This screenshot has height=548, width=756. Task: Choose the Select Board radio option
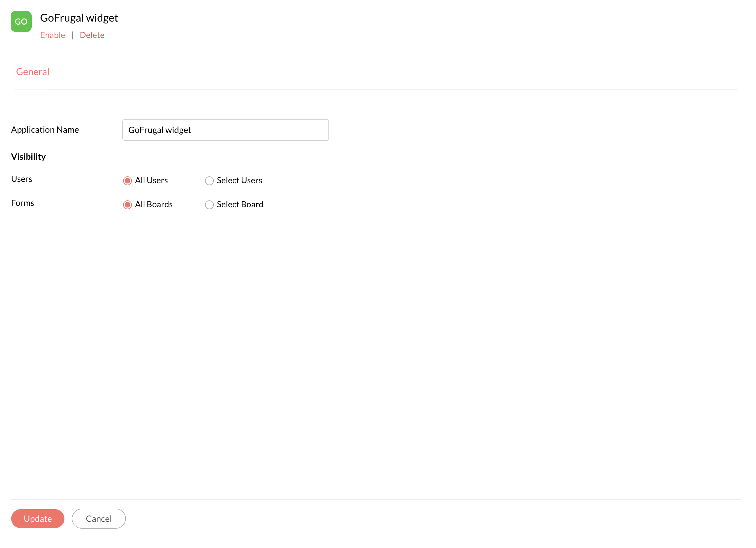click(x=209, y=205)
